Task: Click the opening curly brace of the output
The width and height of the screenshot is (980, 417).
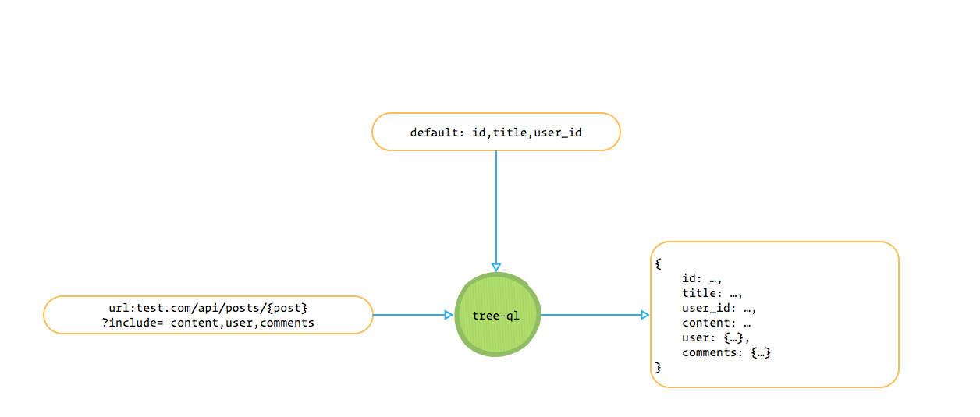Action: [x=659, y=263]
